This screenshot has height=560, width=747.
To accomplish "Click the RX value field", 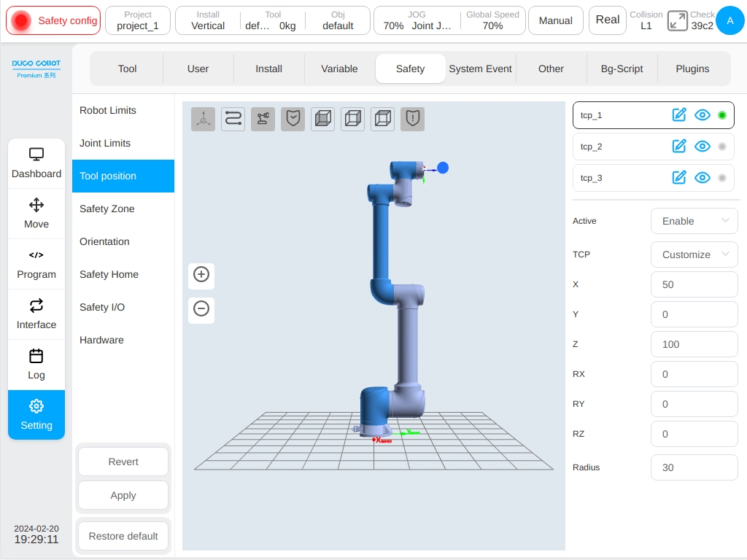I will [694, 374].
